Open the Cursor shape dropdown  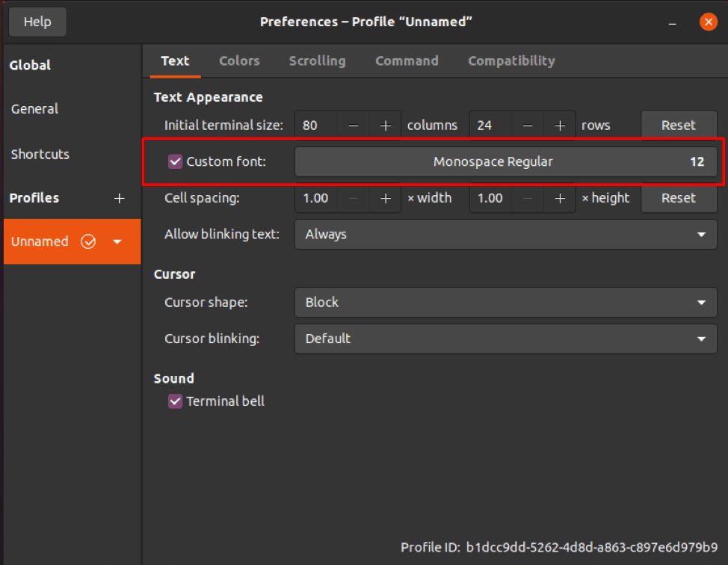click(505, 302)
